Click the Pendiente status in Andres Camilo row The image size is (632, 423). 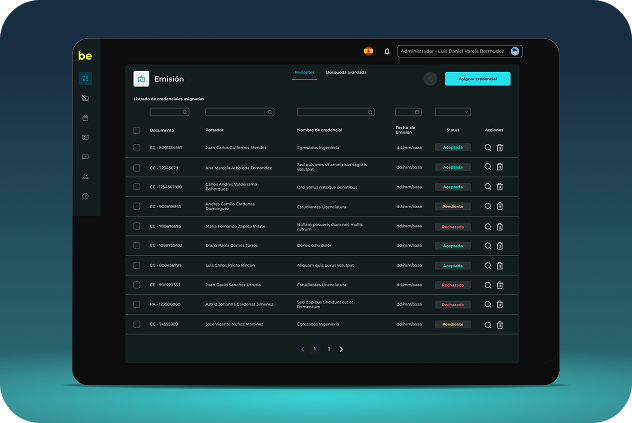click(x=453, y=206)
